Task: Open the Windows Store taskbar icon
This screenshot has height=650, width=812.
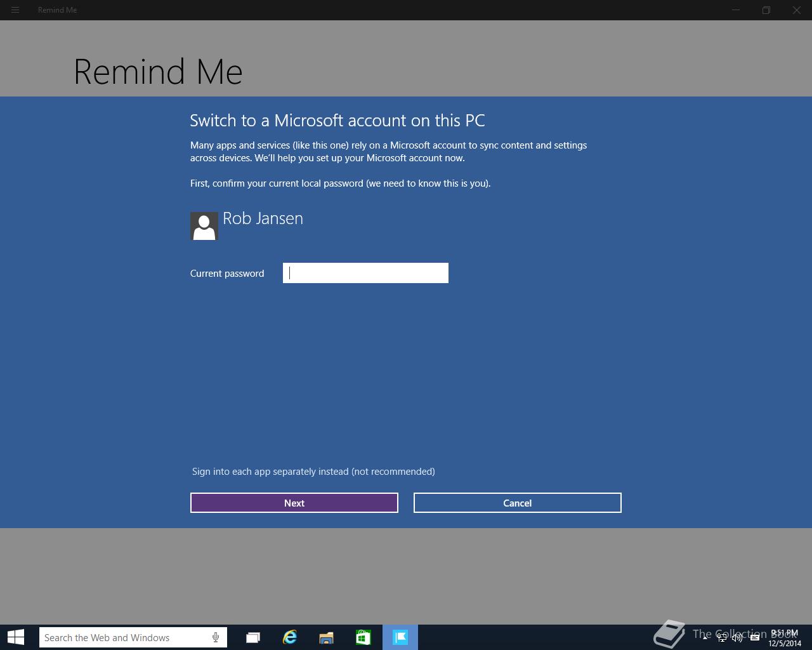Action: click(x=363, y=637)
